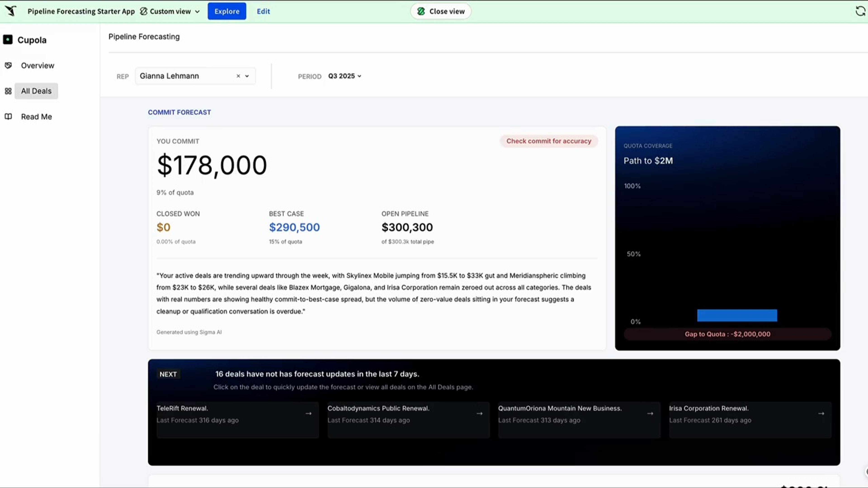Click the arrow on Irisa Corporation Renewal card

click(x=821, y=414)
